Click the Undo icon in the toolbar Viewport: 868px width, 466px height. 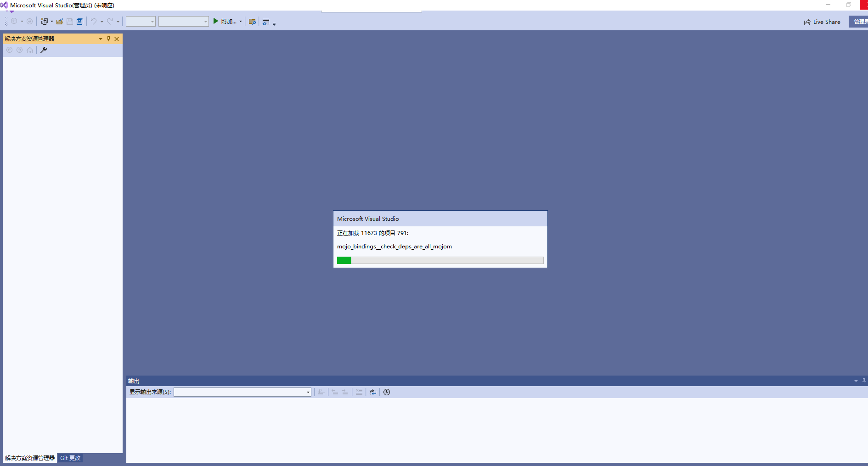tap(93, 21)
